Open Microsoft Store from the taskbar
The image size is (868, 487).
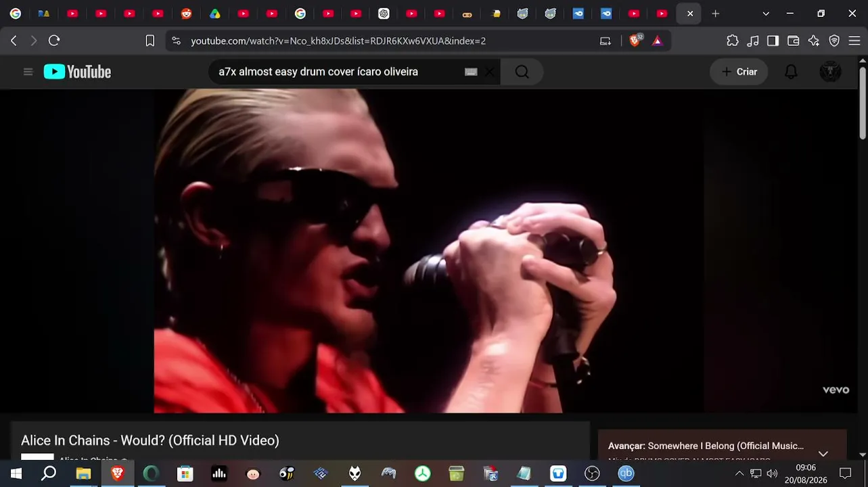(185, 473)
